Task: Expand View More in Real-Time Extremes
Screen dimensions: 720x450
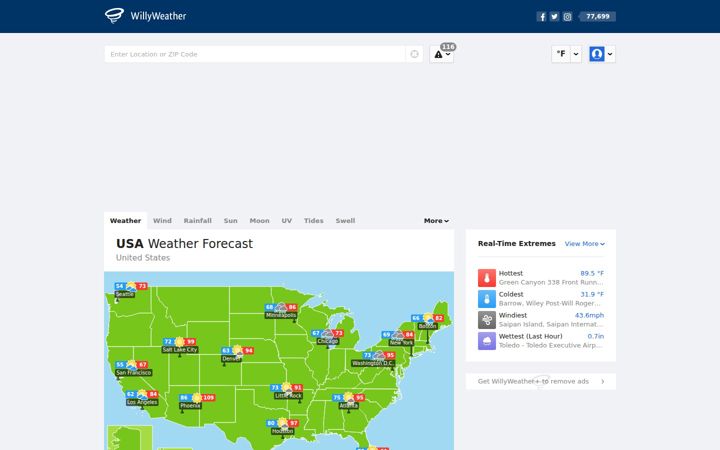Action: (585, 244)
